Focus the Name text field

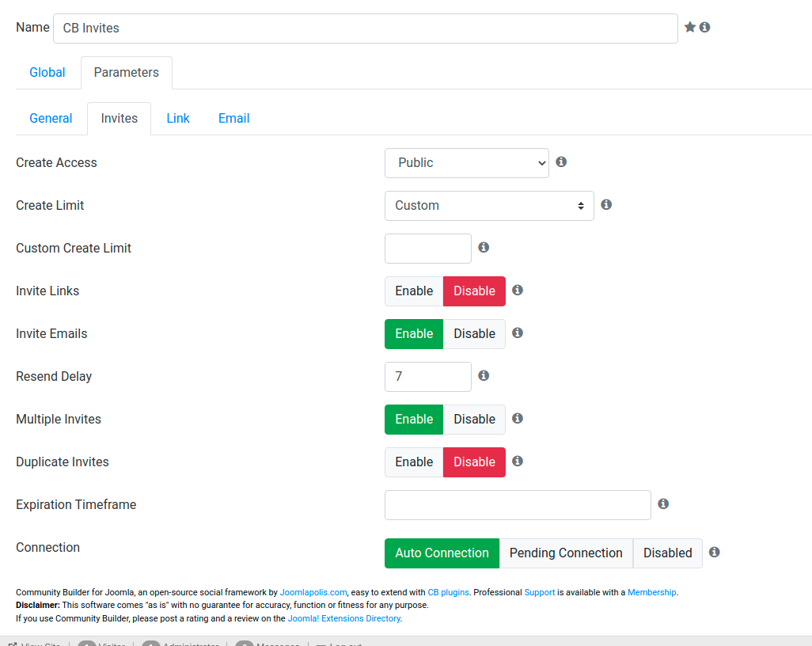(366, 28)
